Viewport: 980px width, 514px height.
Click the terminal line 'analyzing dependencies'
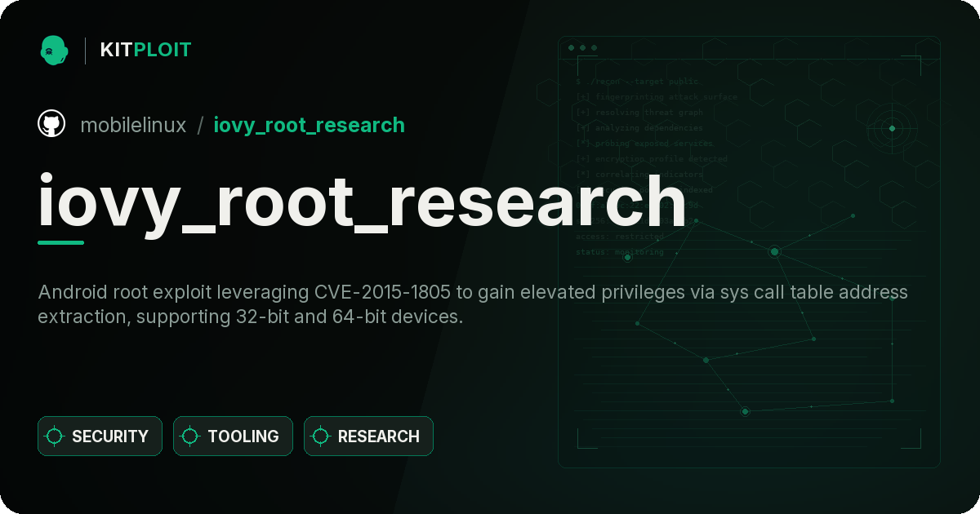[x=639, y=128]
